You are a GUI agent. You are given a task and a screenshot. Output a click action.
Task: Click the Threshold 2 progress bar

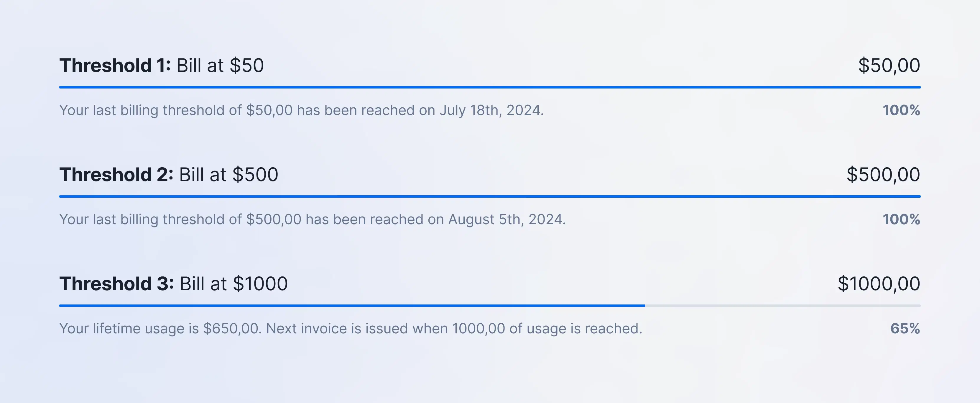pos(490,196)
